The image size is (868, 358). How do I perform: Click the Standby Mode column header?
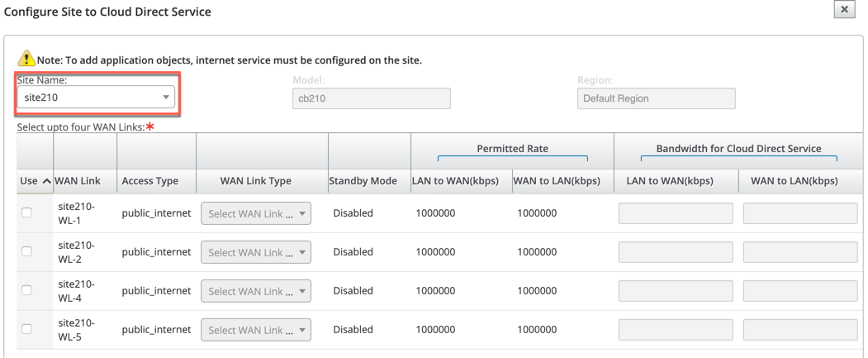(x=369, y=181)
